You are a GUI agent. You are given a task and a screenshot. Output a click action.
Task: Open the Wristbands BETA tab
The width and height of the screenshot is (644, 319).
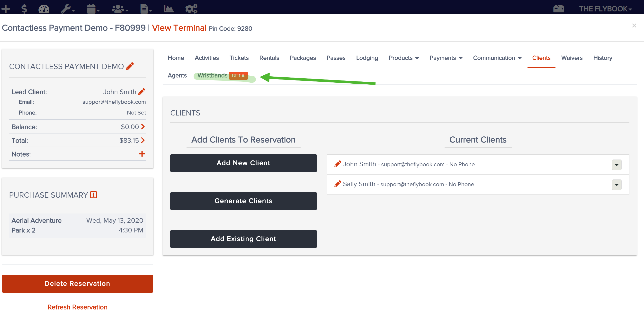223,76
